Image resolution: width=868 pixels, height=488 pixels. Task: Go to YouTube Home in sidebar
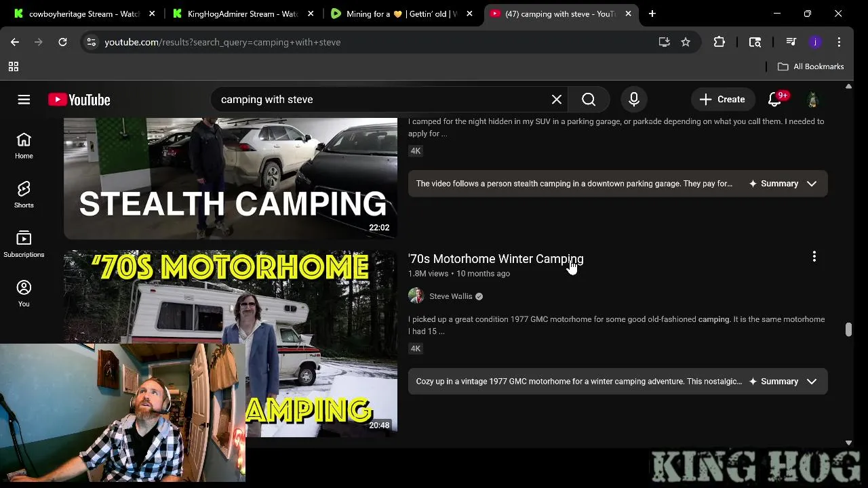tap(24, 146)
